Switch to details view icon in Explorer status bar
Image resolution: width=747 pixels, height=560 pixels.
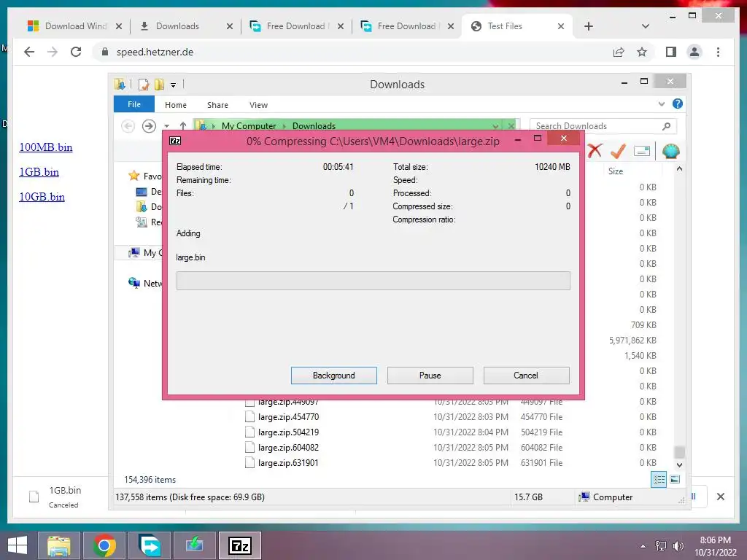coord(659,480)
